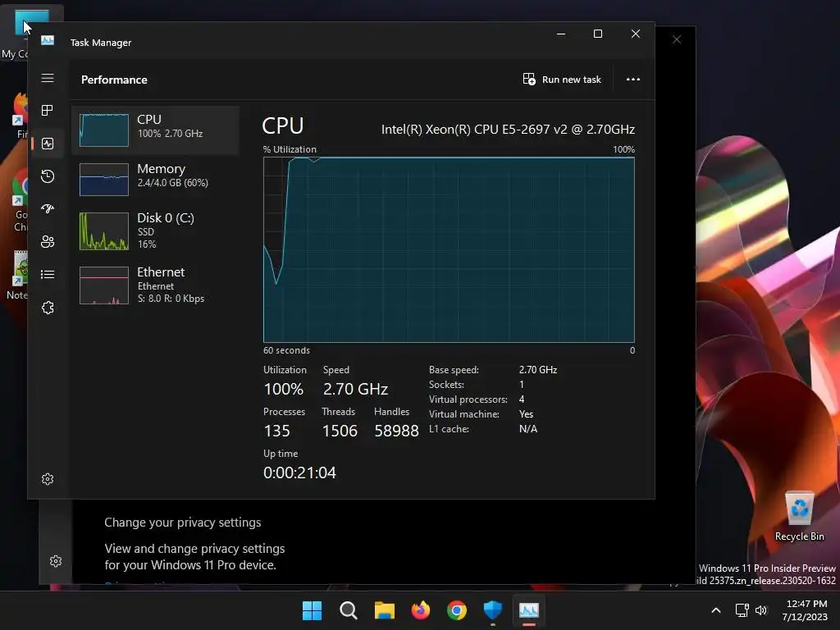
Task: Close the Task Manager window
Action: pos(636,34)
